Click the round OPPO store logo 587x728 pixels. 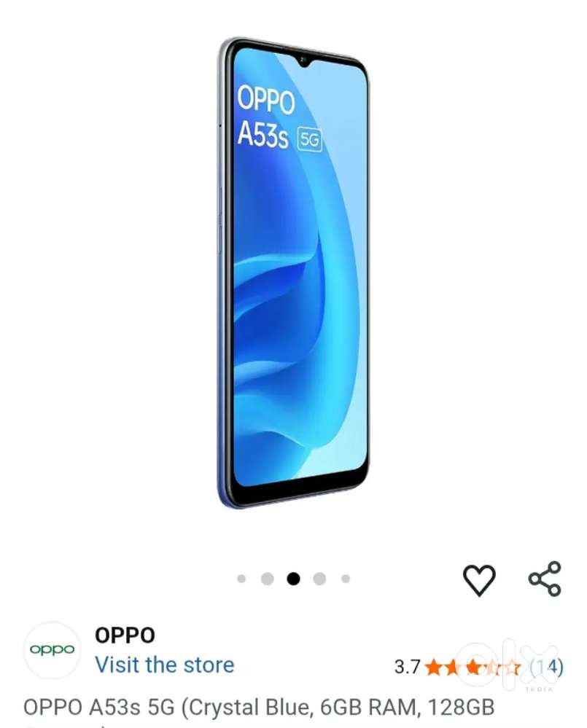point(52,650)
